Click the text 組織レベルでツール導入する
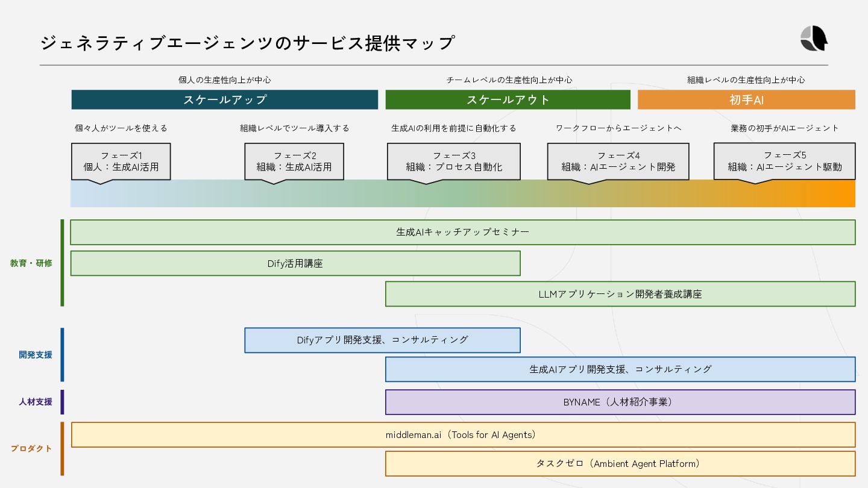The image size is (868, 488). pos(295,128)
